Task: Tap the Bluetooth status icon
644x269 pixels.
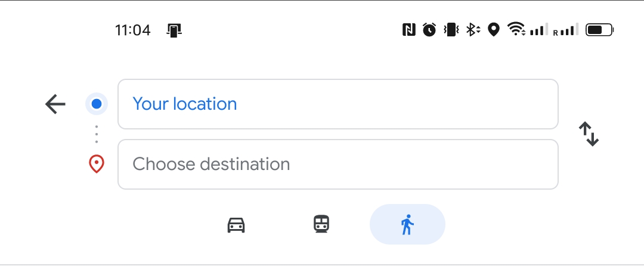Action: (x=473, y=30)
